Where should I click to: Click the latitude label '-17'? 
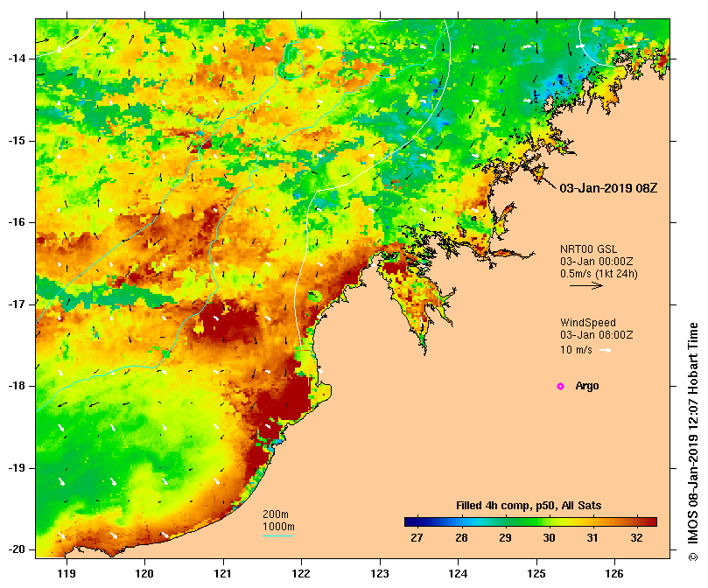(x=17, y=304)
